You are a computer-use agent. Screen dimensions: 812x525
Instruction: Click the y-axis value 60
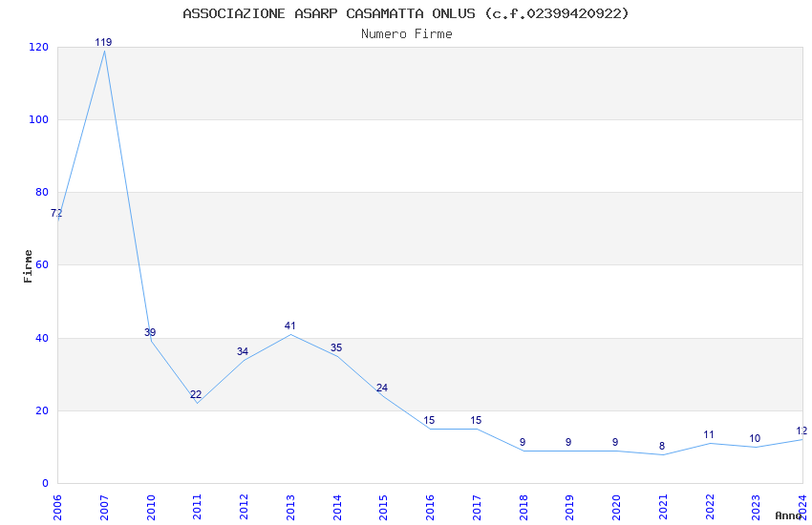42,264
